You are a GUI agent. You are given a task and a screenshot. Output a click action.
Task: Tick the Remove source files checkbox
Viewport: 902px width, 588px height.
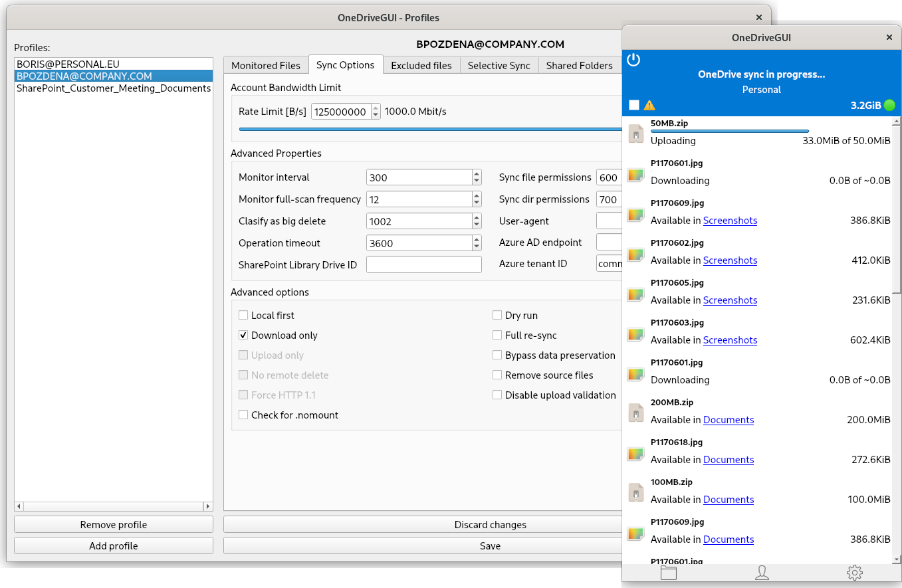click(497, 375)
